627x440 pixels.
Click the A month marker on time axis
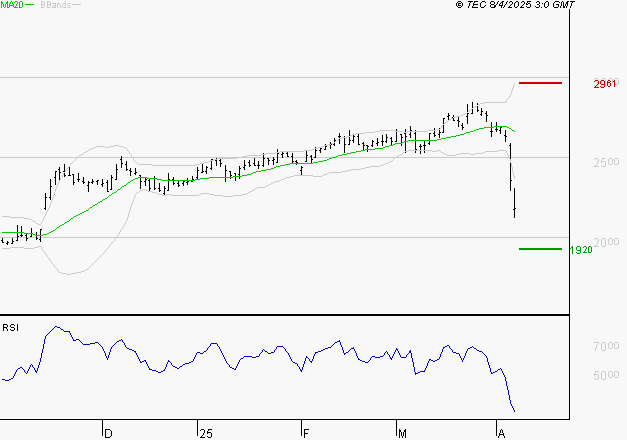tap(501, 434)
